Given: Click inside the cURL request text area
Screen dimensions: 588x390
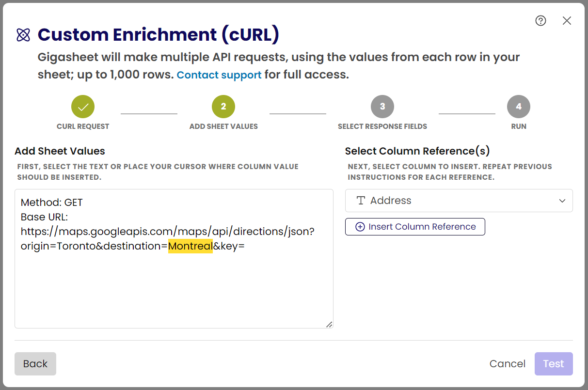Looking at the screenshot, I should pyautogui.click(x=174, y=291).
